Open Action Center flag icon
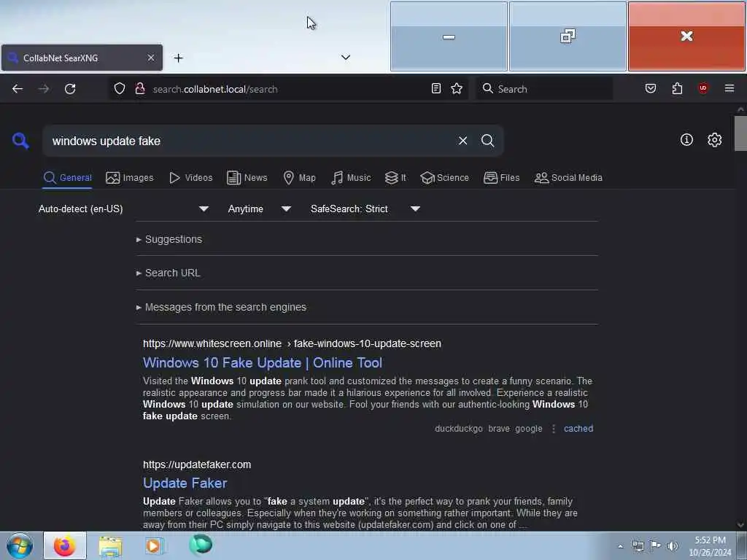Viewport: 747px width, 560px height. pos(656,546)
